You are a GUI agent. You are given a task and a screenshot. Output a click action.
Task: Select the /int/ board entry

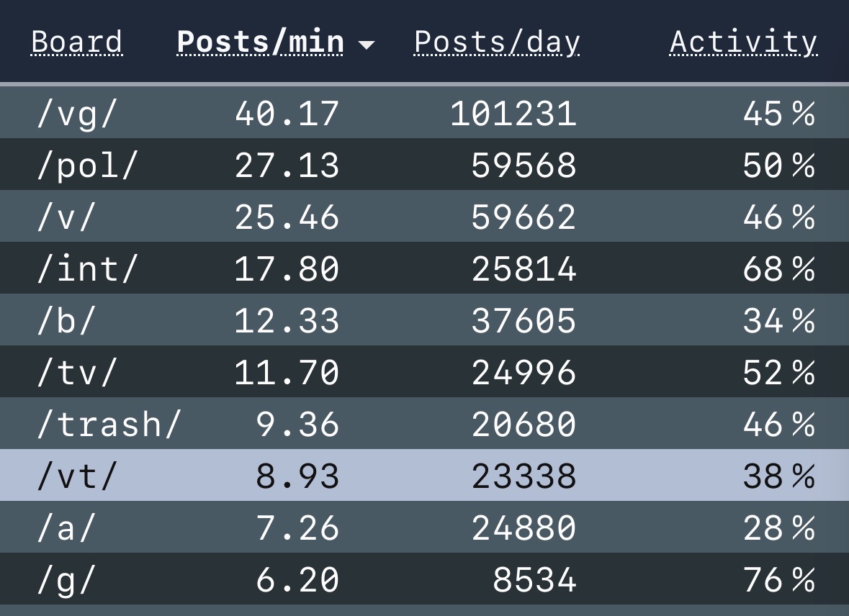point(425,268)
